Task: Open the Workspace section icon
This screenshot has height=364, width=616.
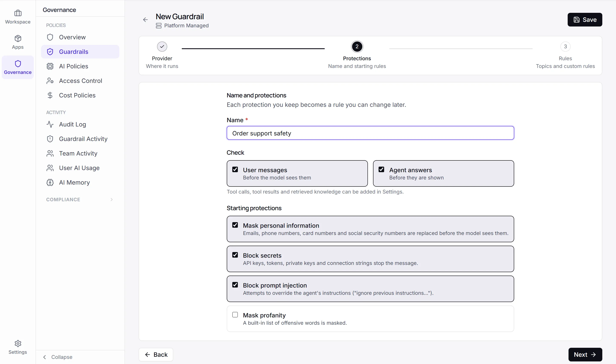Action: coord(18,13)
